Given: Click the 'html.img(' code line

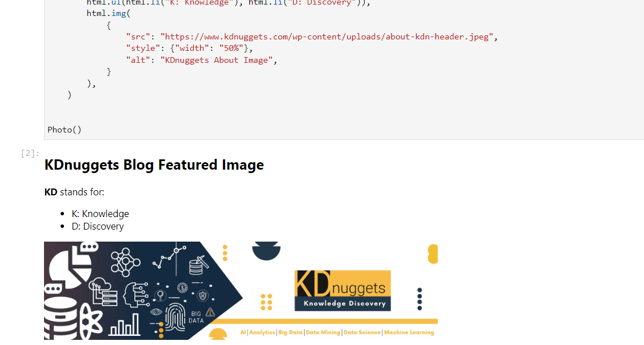Looking at the screenshot, I should 109,13.
